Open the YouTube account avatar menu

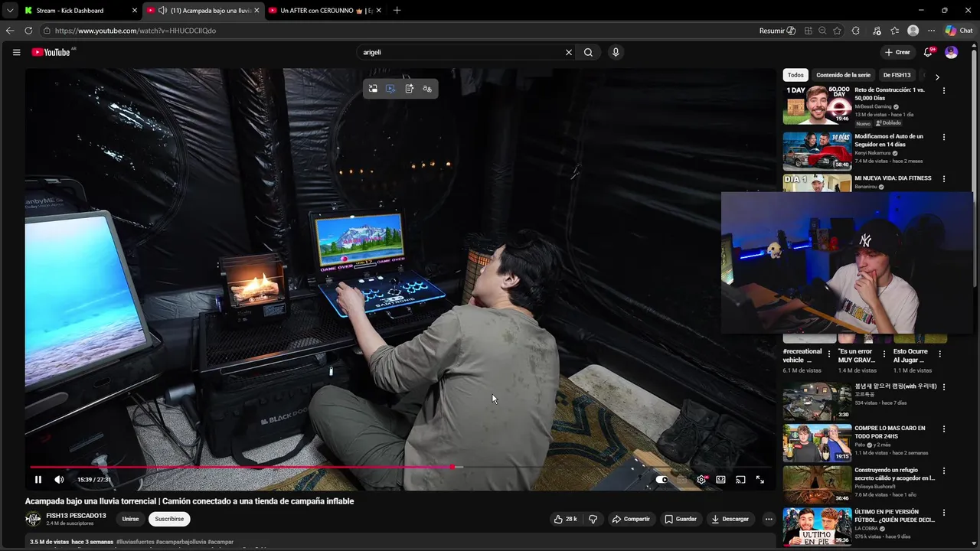951,52
